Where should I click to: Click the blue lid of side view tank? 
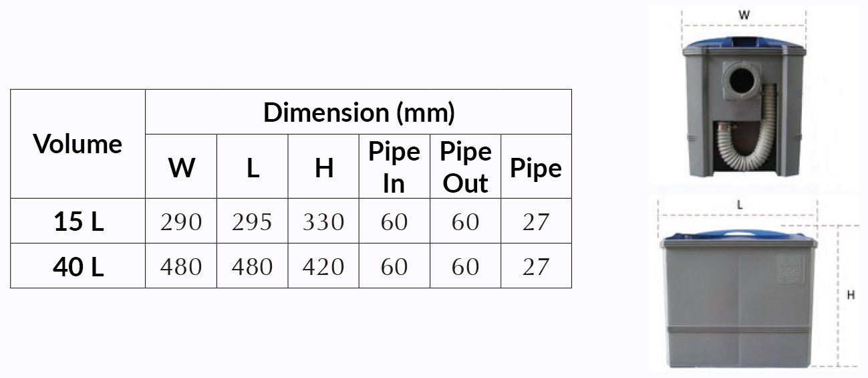coord(738,236)
